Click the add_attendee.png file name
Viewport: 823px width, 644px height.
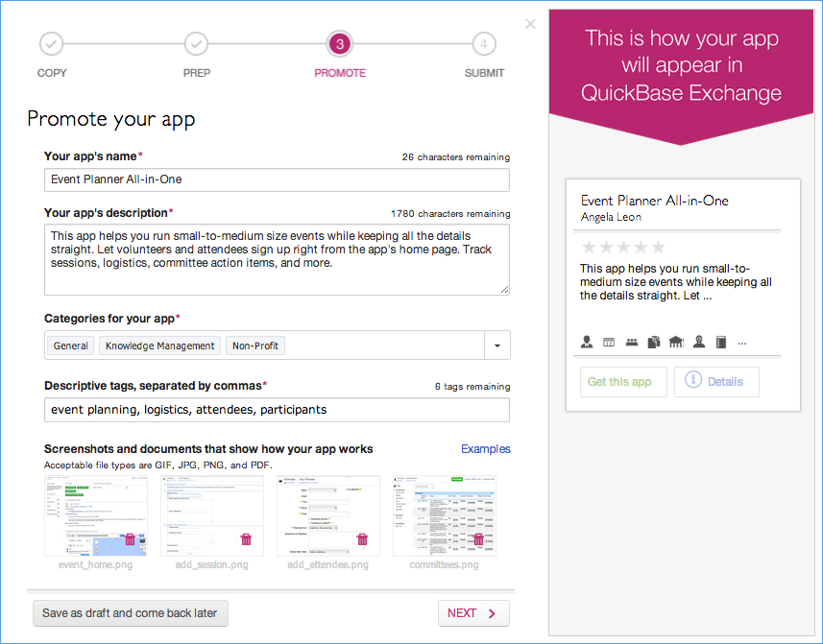coord(328,564)
